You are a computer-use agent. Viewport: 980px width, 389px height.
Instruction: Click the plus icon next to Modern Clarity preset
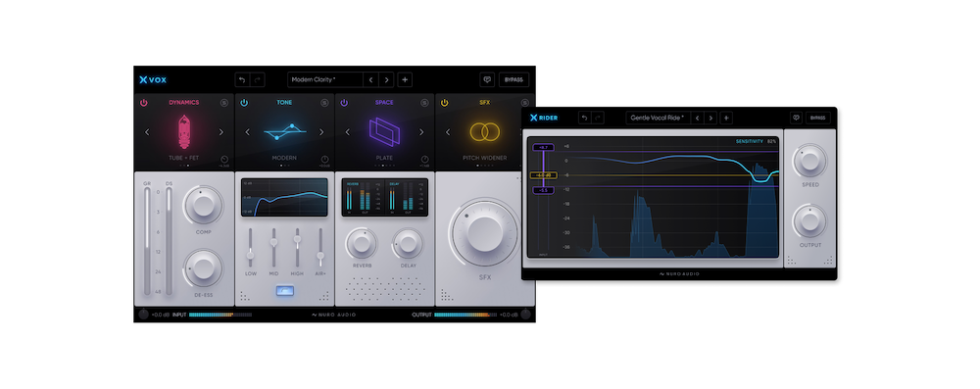click(x=405, y=80)
